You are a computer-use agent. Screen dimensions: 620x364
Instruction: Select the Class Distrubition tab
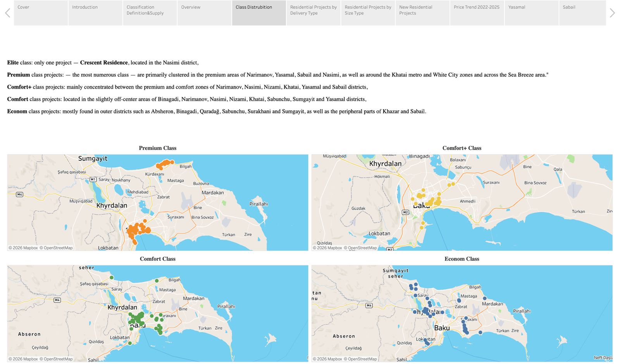coord(259,13)
